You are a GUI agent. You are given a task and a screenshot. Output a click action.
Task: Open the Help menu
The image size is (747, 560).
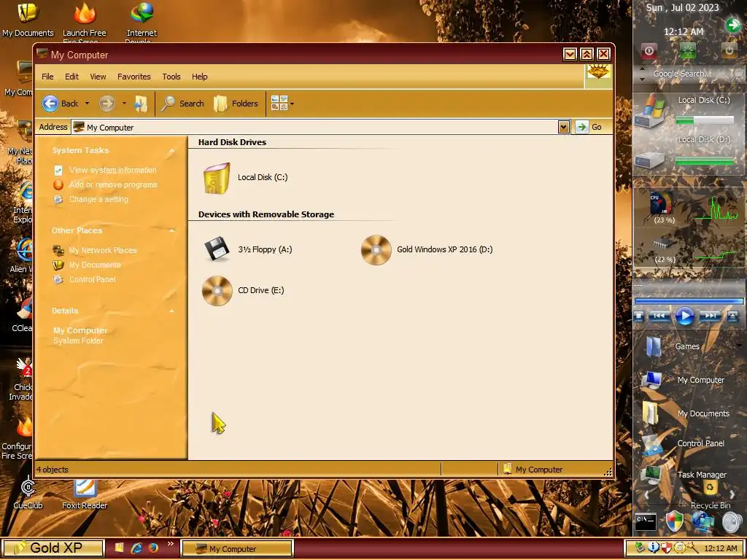[200, 77]
